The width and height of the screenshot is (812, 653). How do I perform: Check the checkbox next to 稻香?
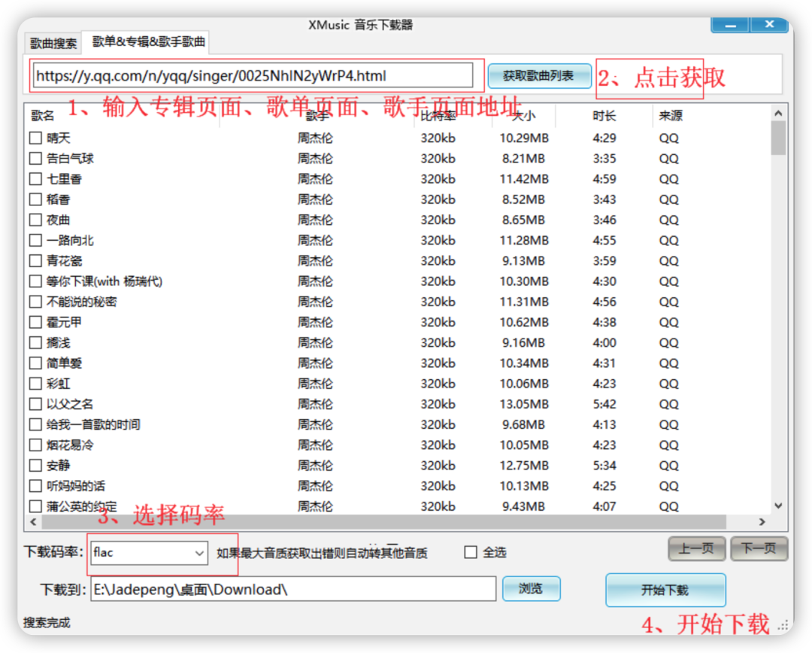pos(34,199)
